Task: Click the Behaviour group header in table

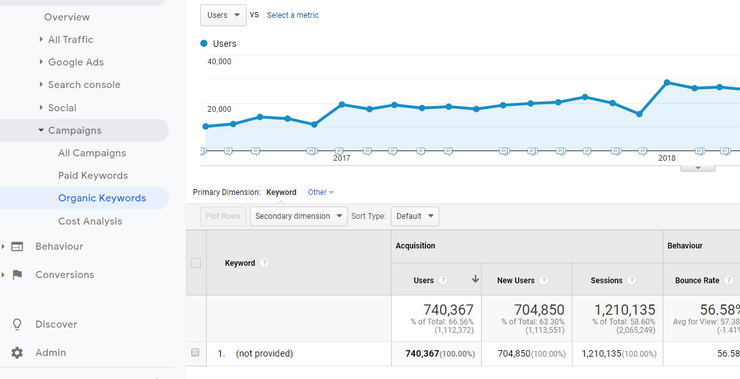Action: point(685,245)
